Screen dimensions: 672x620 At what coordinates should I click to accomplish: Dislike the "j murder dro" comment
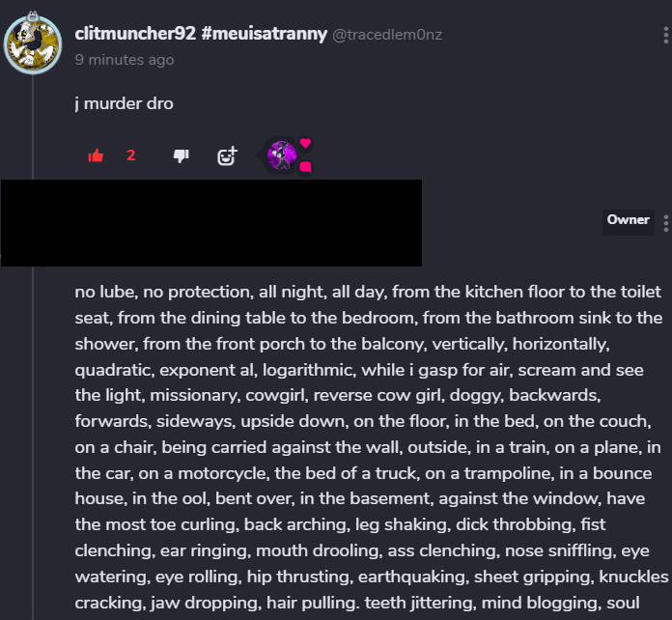click(181, 155)
